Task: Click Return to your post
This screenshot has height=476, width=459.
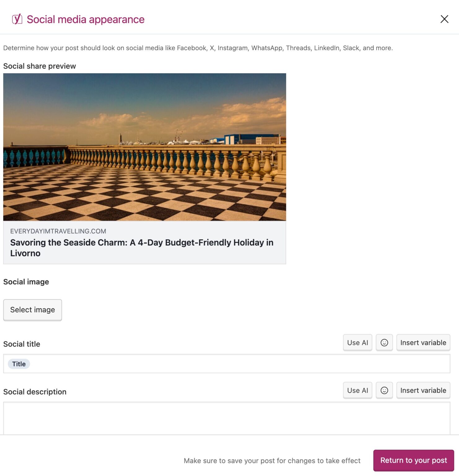Action: (x=414, y=461)
